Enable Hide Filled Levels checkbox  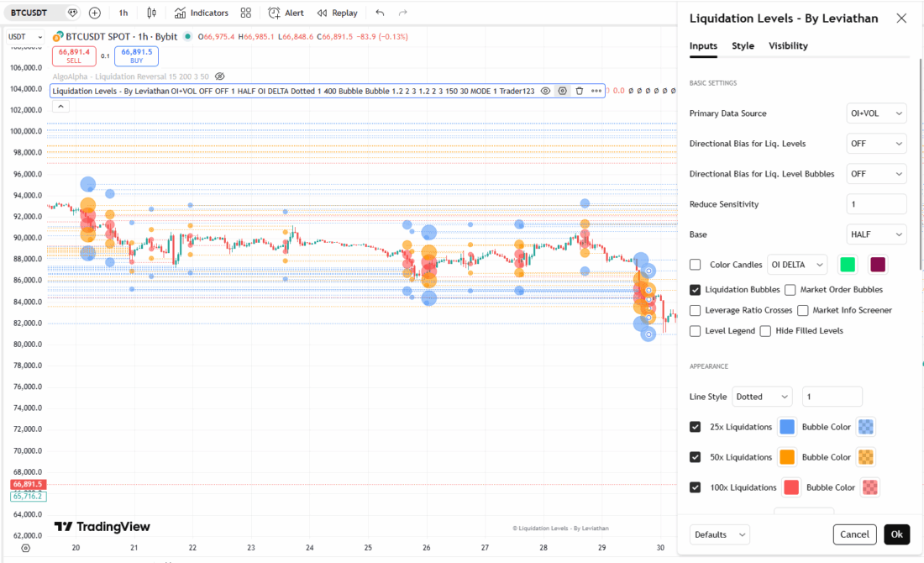pyautogui.click(x=765, y=331)
